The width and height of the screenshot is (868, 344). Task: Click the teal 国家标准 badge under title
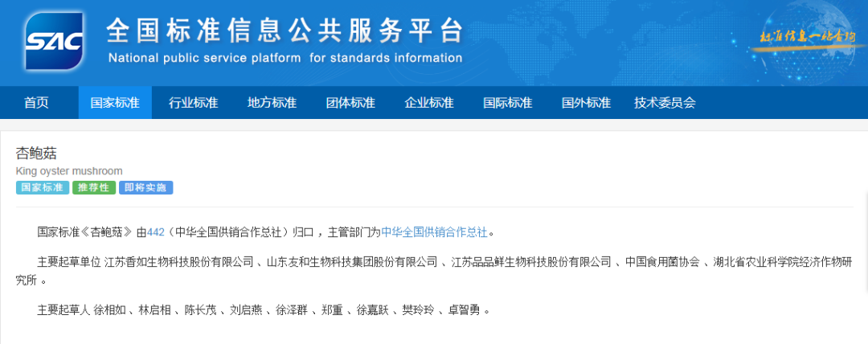[x=42, y=188]
